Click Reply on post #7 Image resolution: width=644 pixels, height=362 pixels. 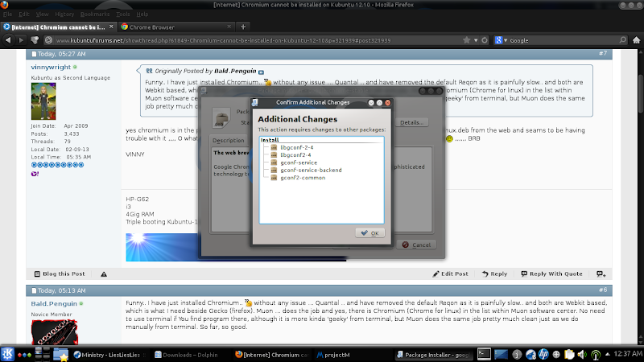point(494,274)
